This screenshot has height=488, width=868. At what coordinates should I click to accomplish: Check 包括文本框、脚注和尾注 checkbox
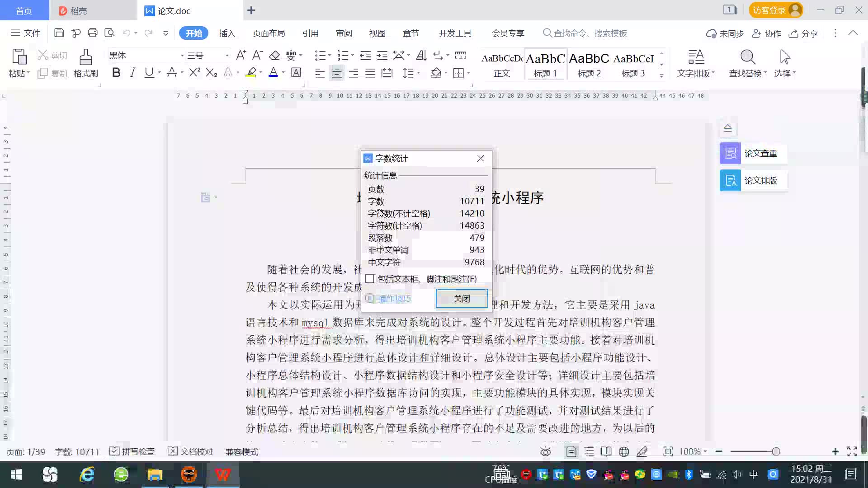click(370, 279)
